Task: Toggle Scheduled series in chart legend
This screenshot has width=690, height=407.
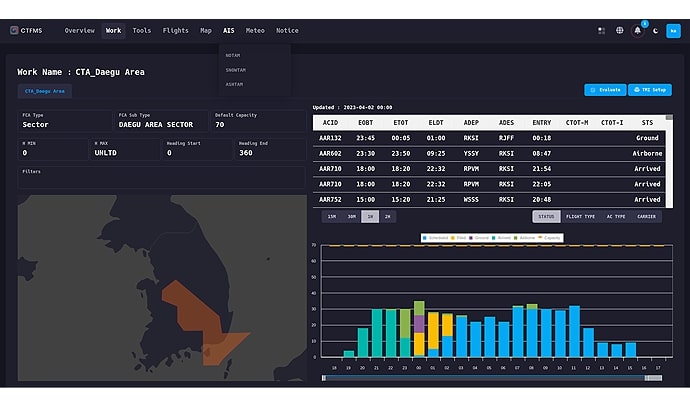Action: pyautogui.click(x=436, y=238)
